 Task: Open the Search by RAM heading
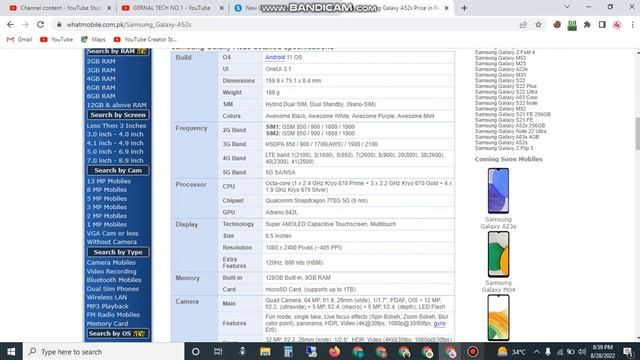pos(117,51)
